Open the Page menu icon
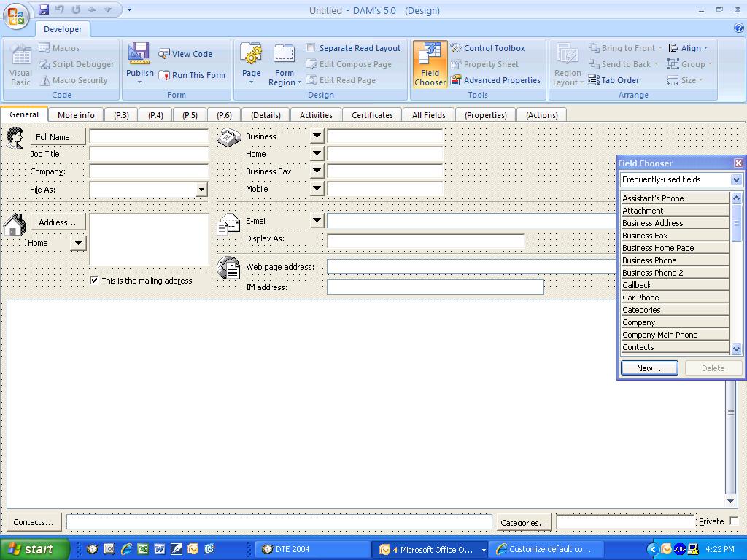Screen dimensions: 747x560 click(251, 64)
